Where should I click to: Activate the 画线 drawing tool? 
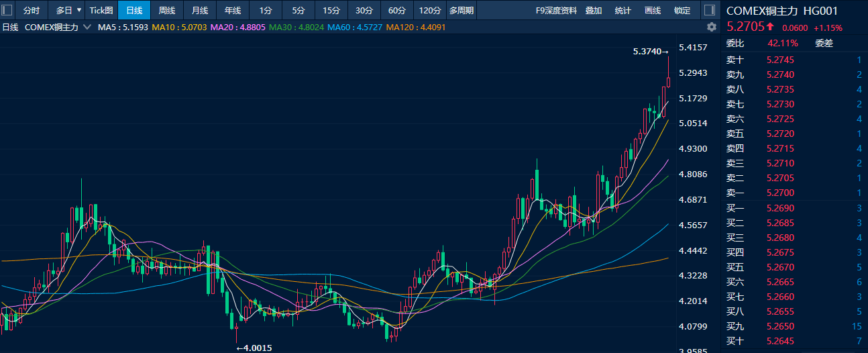pyautogui.click(x=652, y=11)
